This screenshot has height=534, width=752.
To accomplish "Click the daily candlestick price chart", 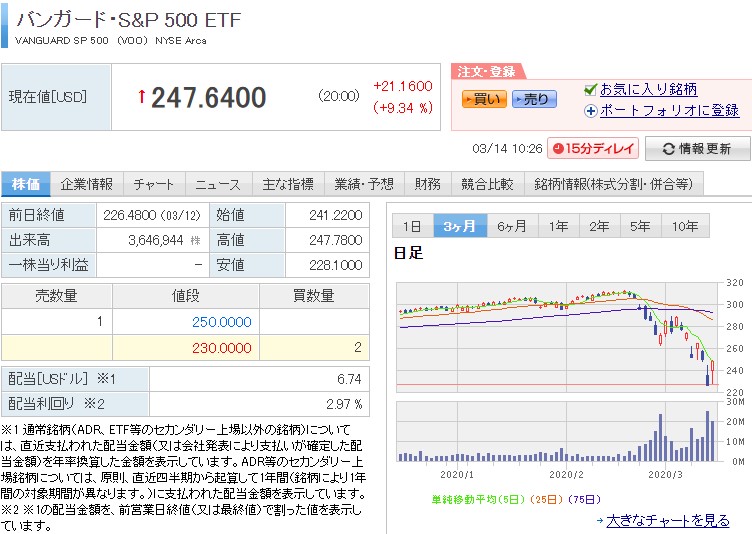I will click(557, 337).
